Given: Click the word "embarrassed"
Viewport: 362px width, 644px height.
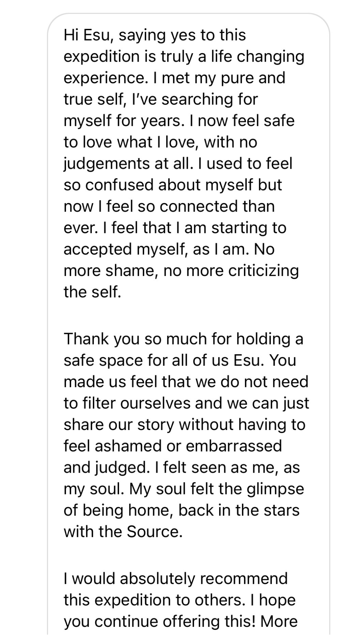Looking at the screenshot, I should 234,446.
